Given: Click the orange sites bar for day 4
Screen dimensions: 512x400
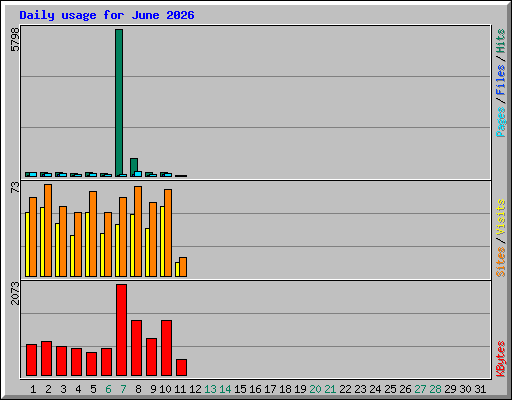Looking at the screenshot, I should 78,244.
